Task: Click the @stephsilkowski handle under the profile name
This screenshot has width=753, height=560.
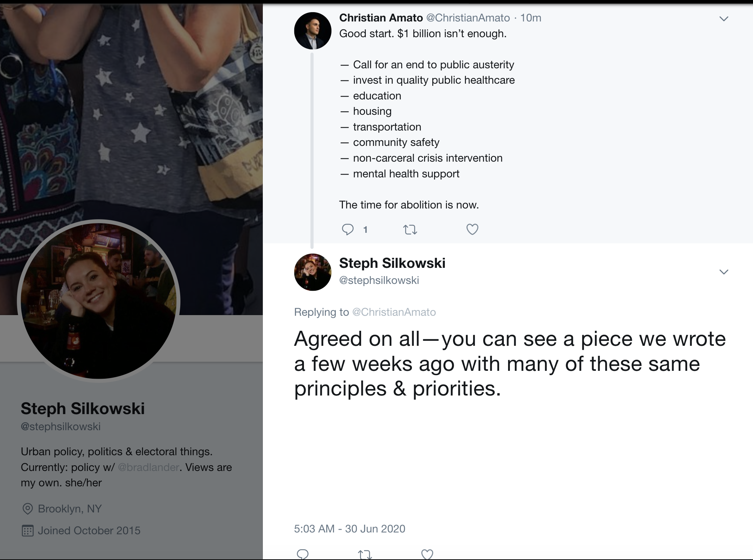Action: coord(61,427)
